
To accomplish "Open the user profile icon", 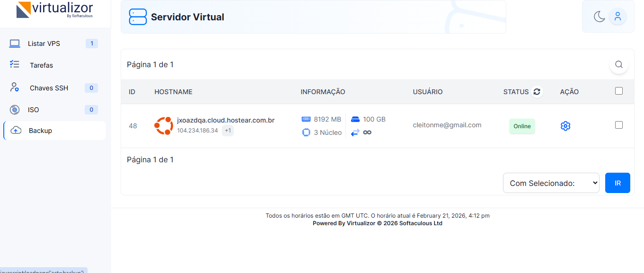I will [618, 17].
